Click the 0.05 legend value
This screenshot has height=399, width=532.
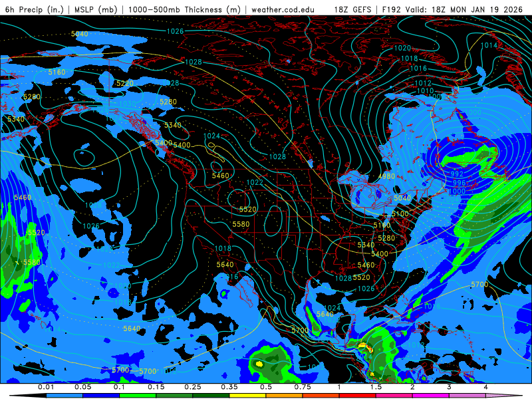tap(82, 387)
